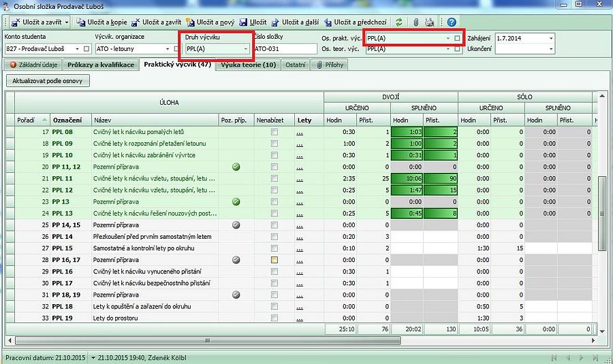
Task: Click the paperclip attachment toolbar icon
Action: [x=415, y=22]
